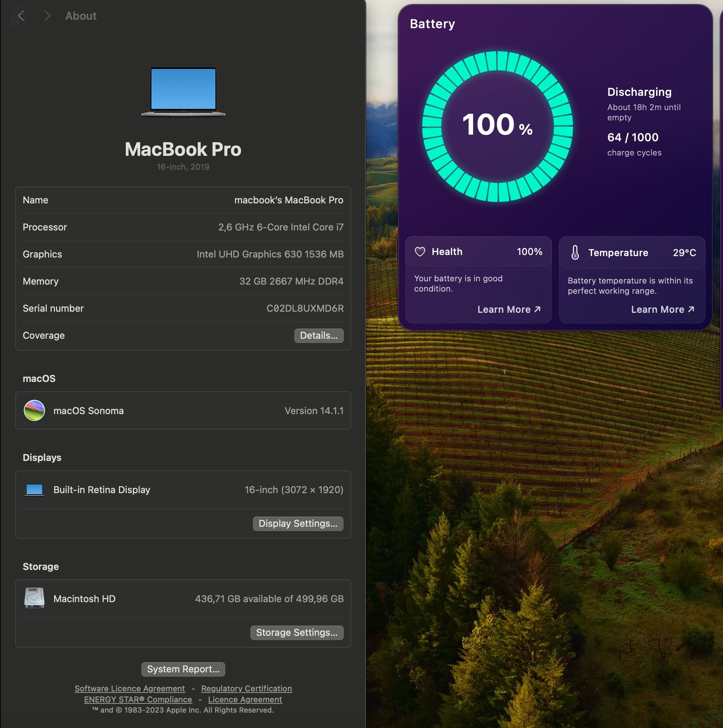Image resolution: width=723 pixels, height=728 pixels.
Task: Click the Health 100% value
Action: [x=529, y=252]
